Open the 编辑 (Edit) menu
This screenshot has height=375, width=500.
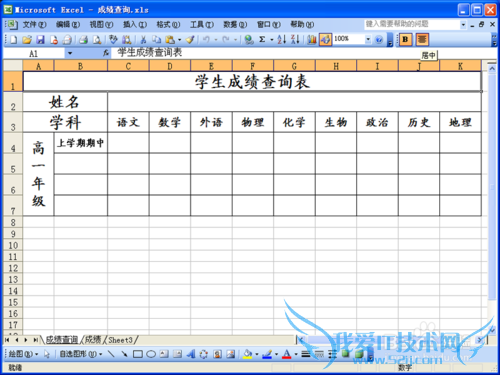point(68,24)
